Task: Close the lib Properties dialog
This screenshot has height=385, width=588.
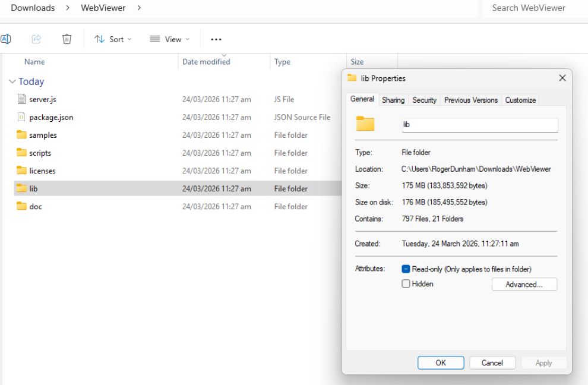Action: (562, 78)
